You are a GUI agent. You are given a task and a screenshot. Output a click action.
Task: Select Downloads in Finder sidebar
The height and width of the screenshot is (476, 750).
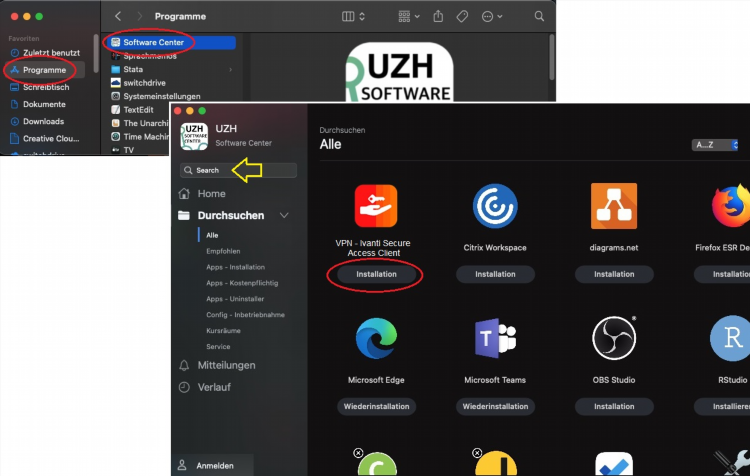coord(45,122)
